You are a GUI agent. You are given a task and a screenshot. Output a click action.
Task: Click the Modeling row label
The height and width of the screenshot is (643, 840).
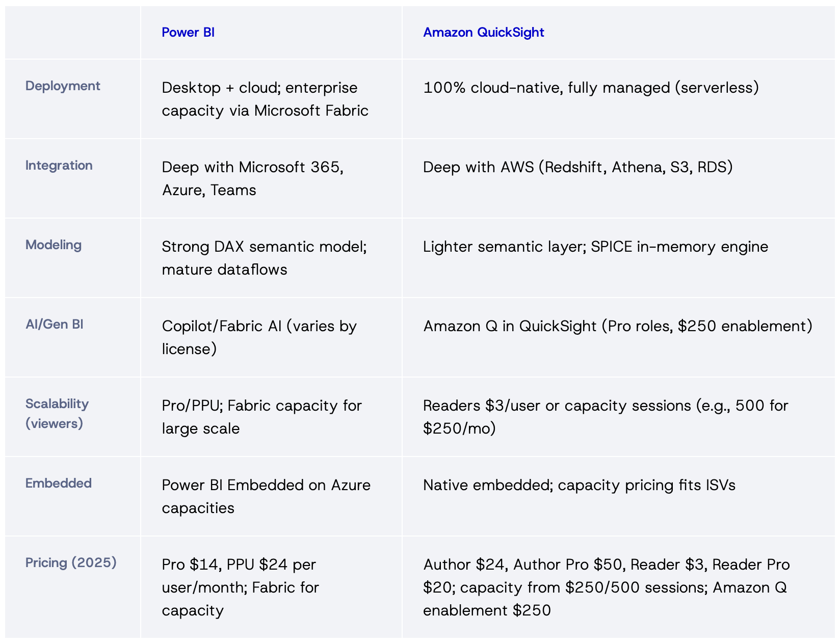pyautogui.click(x=54, y=245)
